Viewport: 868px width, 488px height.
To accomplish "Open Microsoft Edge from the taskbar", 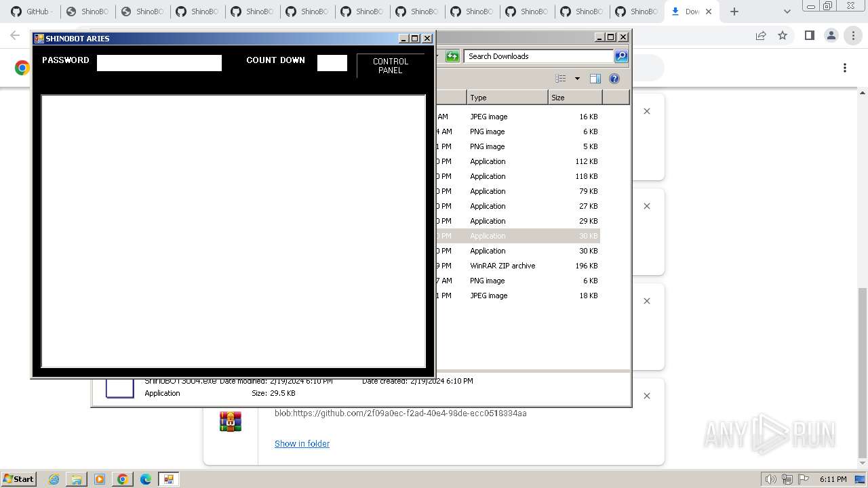I will pos(146,479).
